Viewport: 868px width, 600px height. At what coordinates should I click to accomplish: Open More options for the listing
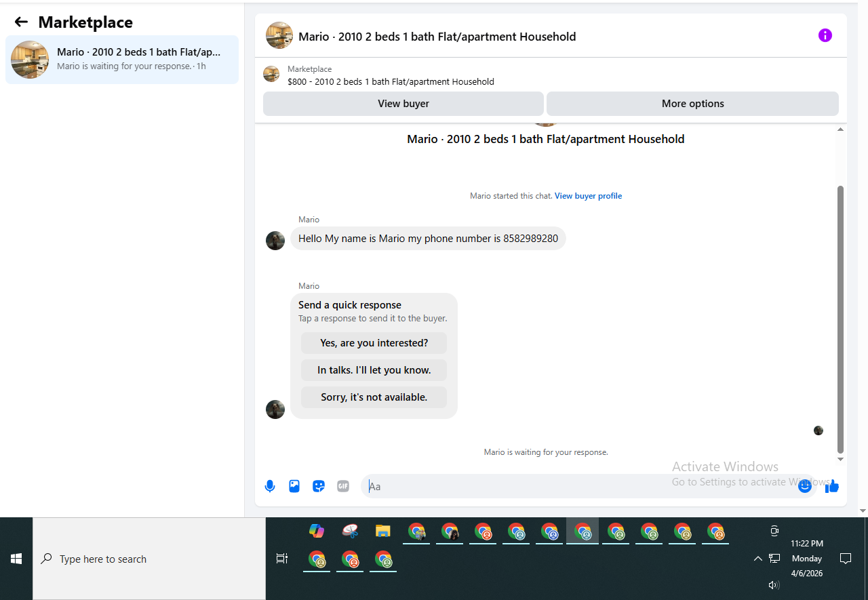point(692,104)
